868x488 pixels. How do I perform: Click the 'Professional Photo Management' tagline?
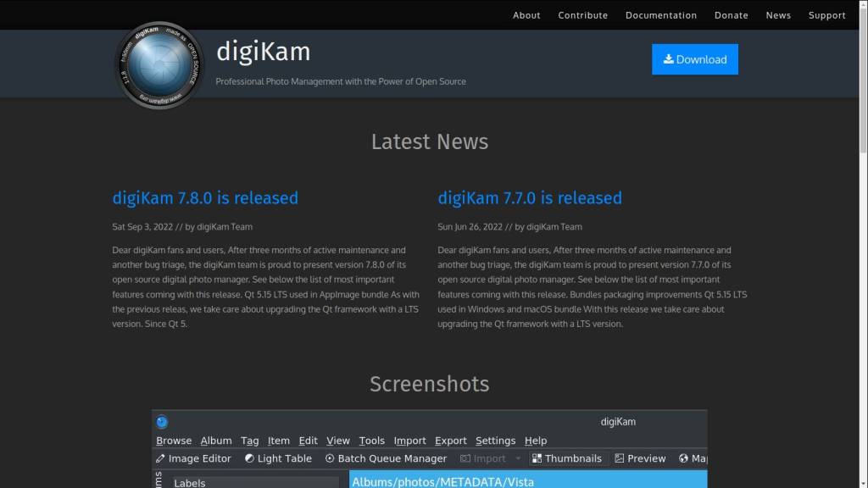click(341, 81)
